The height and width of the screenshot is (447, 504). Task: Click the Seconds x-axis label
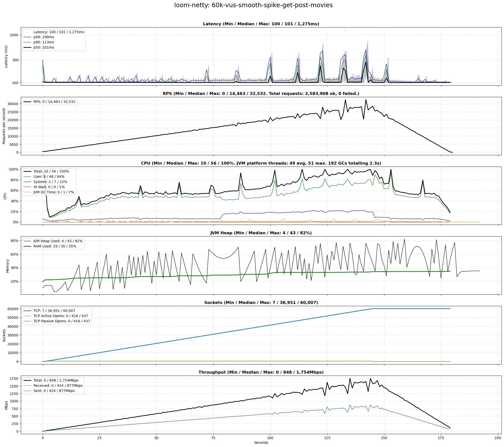click(261, 443)
